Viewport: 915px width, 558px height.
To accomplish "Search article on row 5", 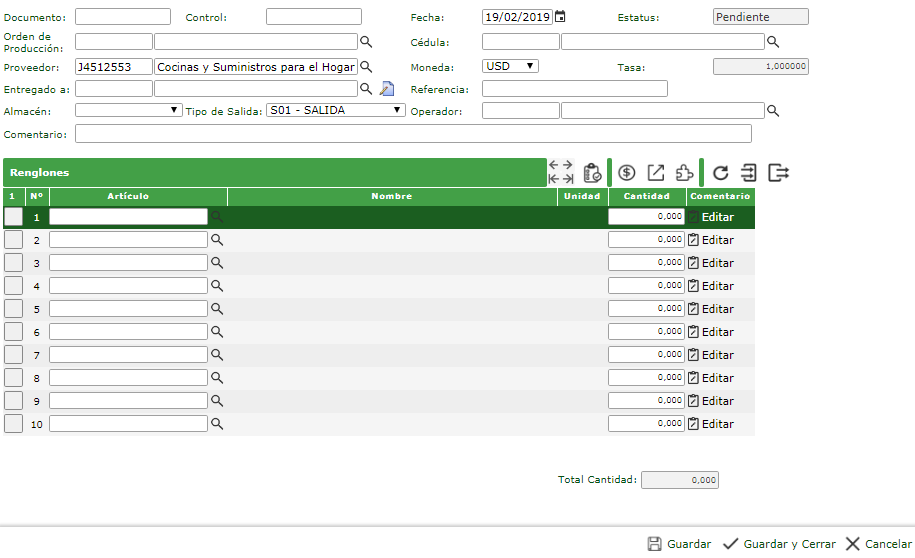I will tap(216, 308).
